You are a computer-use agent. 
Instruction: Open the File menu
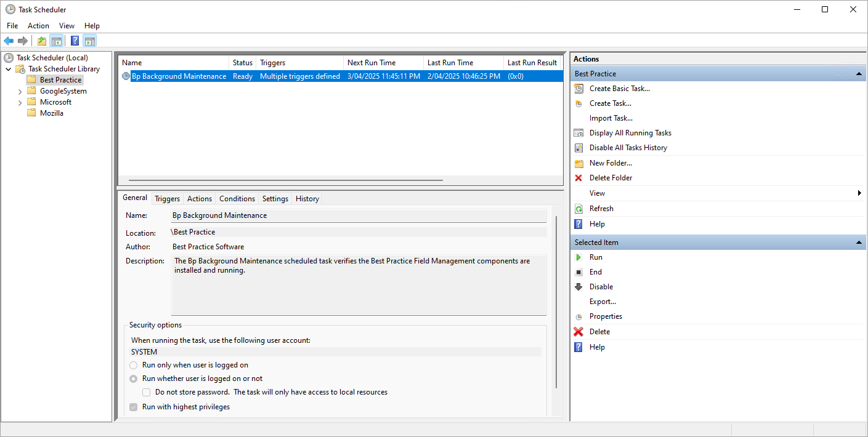point(12,26)
